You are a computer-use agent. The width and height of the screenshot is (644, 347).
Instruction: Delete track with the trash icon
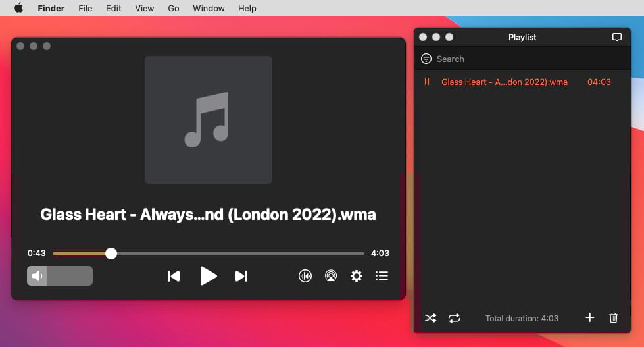[614, 317]
